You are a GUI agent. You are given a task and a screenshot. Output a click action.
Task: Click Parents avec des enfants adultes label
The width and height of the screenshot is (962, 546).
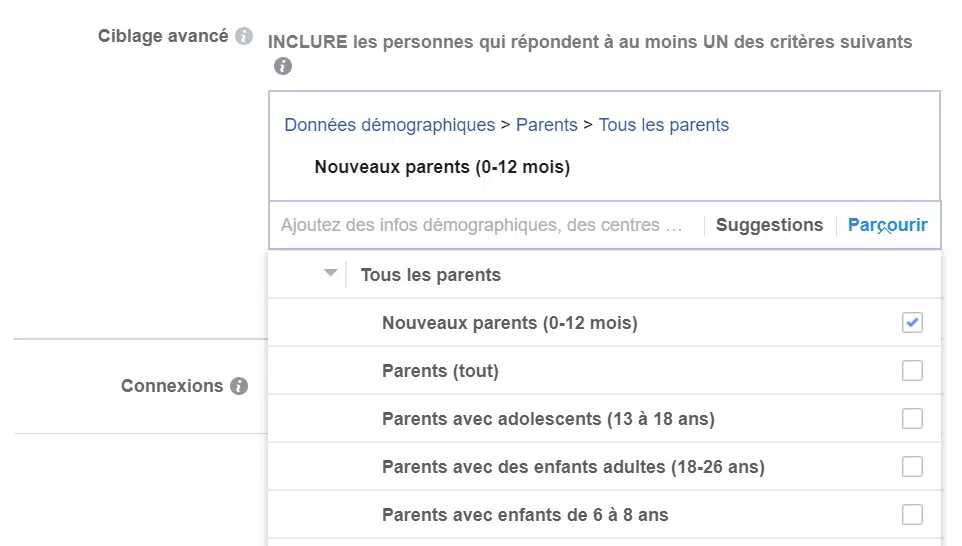click(x=573, y=467)
